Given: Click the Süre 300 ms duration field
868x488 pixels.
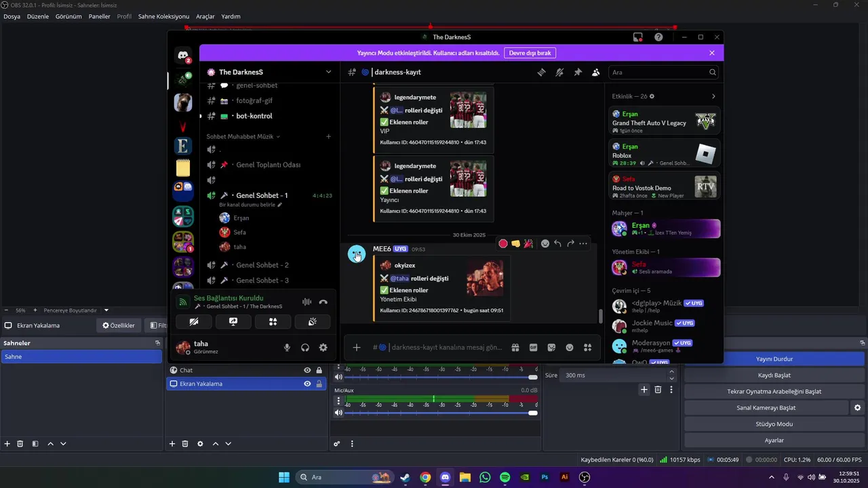Looking at the screenshot, I should [x=618, y=375].
